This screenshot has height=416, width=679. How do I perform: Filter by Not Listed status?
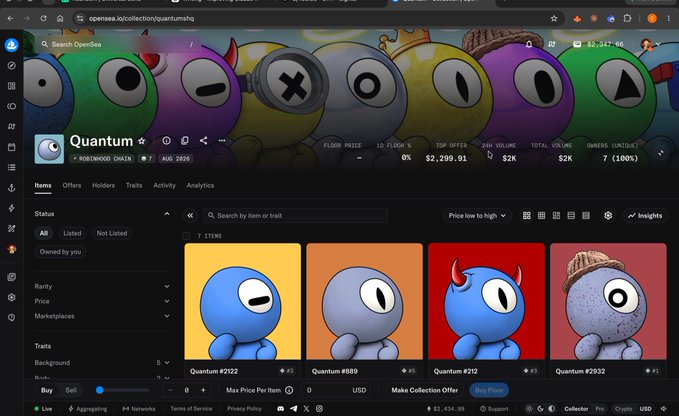(x=112, y=233)
